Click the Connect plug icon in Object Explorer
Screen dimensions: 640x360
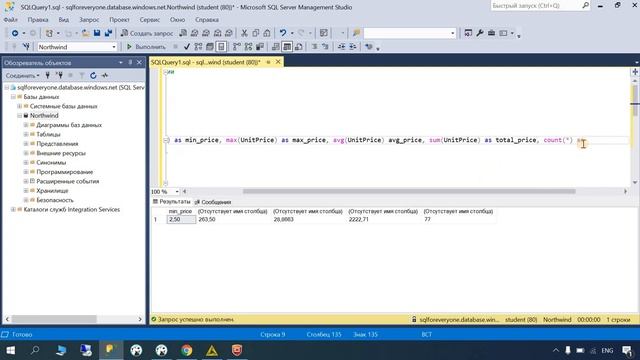[x=48, y=76]
